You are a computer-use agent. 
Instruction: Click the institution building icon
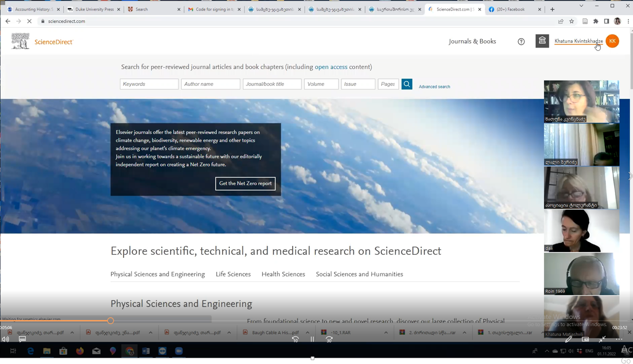coord(542,41)
